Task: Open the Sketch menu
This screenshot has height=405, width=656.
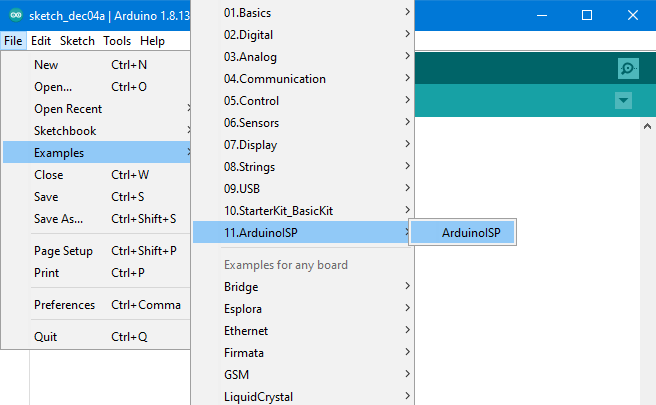Action: click(x=77, y=41)
